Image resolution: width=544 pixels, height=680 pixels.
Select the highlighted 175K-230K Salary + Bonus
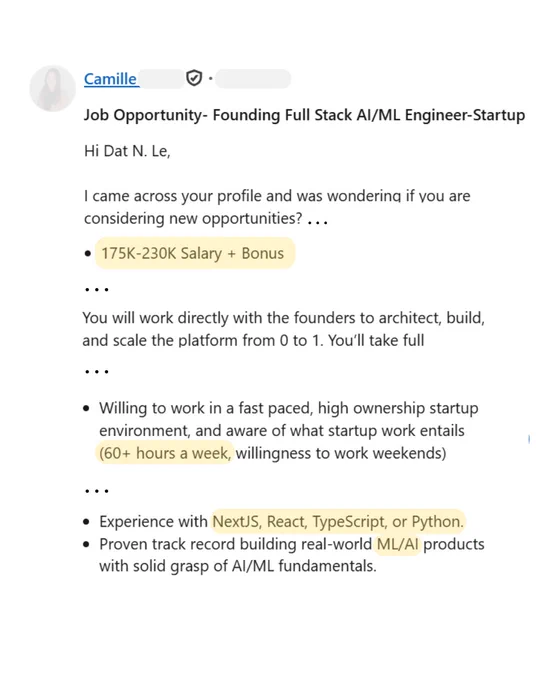tap(195, 253)
